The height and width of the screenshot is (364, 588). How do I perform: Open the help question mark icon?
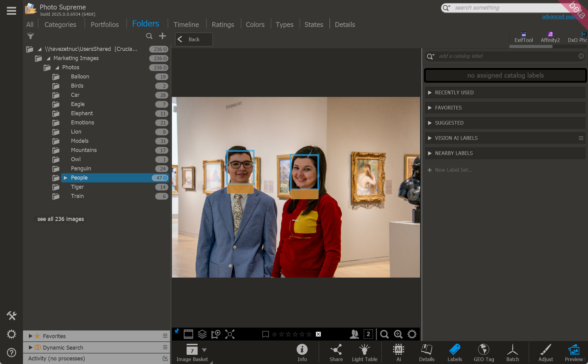11,353
